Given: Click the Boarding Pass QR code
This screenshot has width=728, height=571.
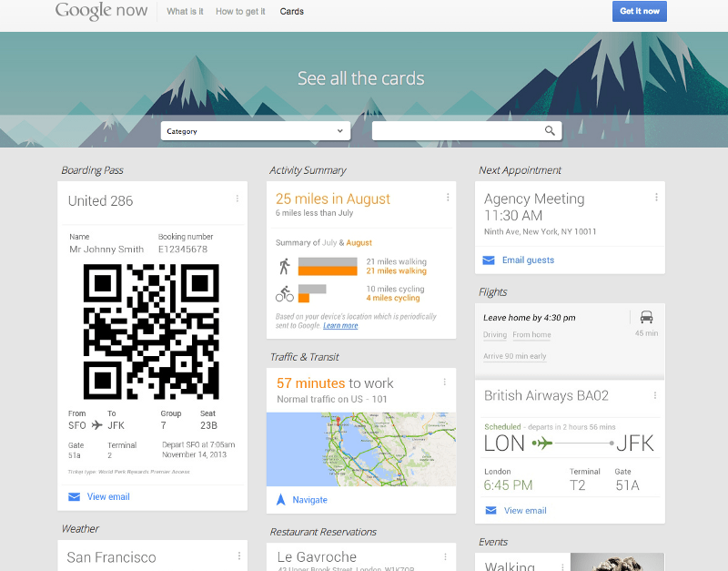Looking at the screenshot, I should pyautogui.click(x=151, y=331).
